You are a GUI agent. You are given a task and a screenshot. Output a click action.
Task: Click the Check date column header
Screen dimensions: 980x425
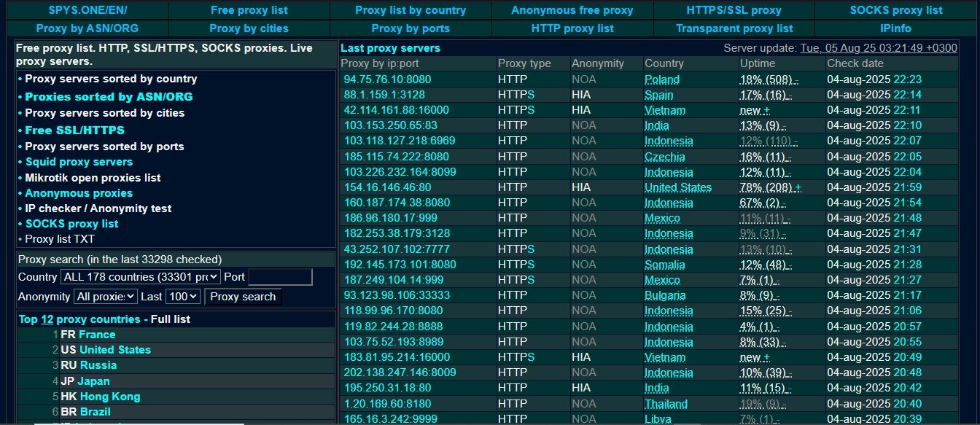coord(854,63)
